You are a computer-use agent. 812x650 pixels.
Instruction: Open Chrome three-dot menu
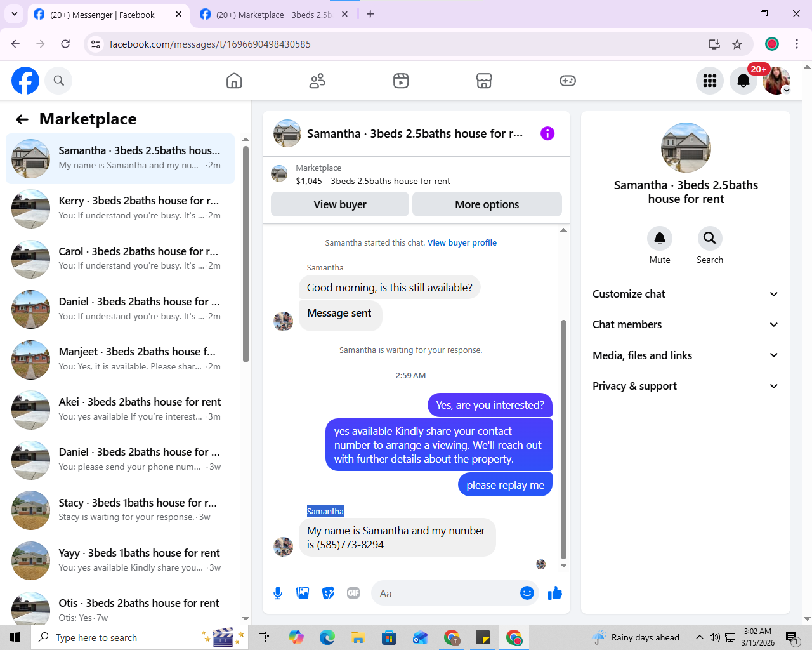click(x=797, y=44)
